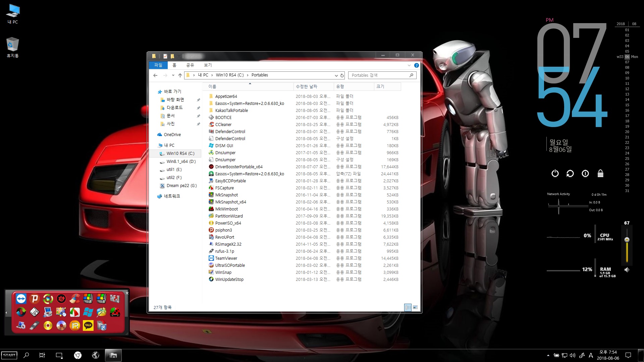The image size is (644, 362).
Task: Launch TeamViewer from the red launcher dock
Action: 21,299
